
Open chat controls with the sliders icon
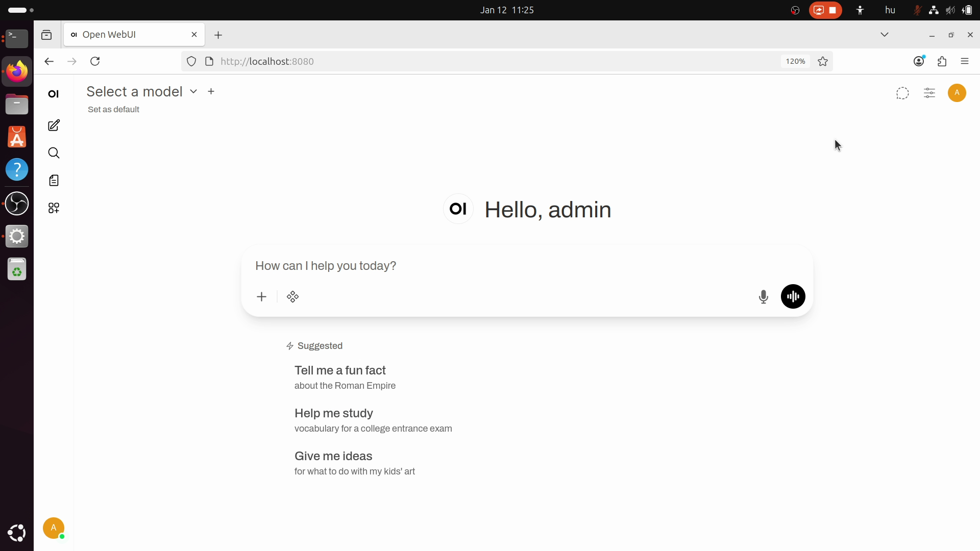(929, 93)
